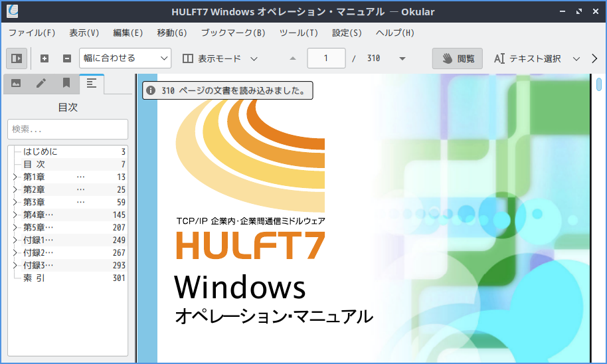Select the 第5章 contents entry text
Image resolution: width=607 pixels, height=364 pixels.
[39, 227]
